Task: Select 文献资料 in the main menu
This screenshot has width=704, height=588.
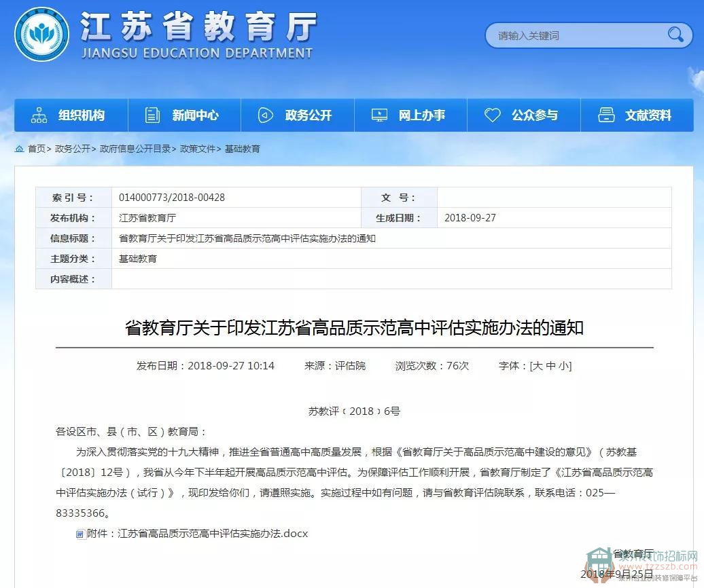Action: 648,115
